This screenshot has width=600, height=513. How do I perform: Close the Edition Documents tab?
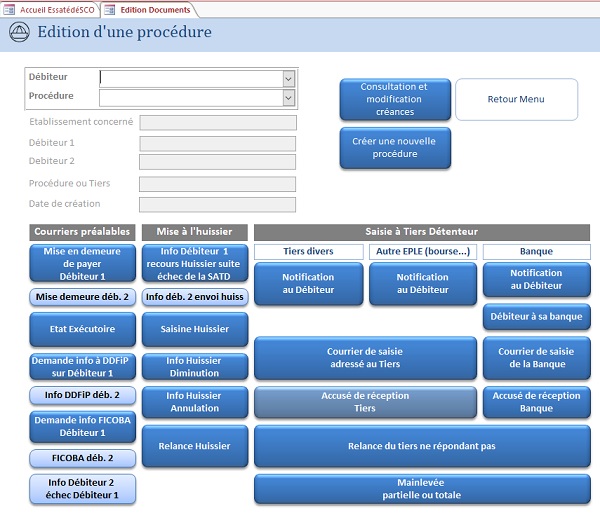pyautogui.click(x=186, y=9)
